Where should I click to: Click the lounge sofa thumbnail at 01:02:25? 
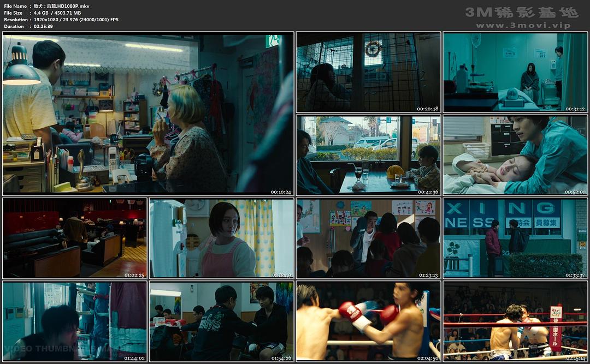click(x=75, y=238)
